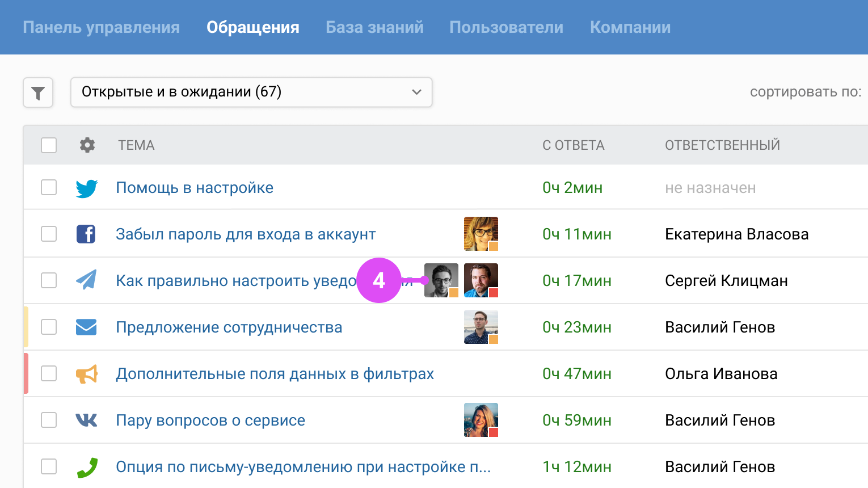Select the "Предложение сотрудничества" ticket checkbox
Image resolution: width=868 pixels, height=488 pixels.
point(49,327)
